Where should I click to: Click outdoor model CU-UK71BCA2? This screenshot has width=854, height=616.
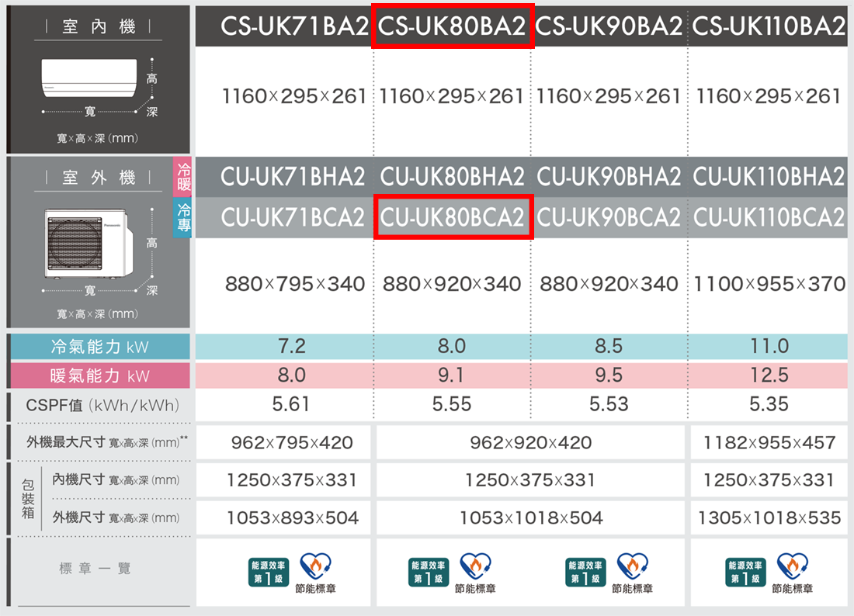(293, 217)
